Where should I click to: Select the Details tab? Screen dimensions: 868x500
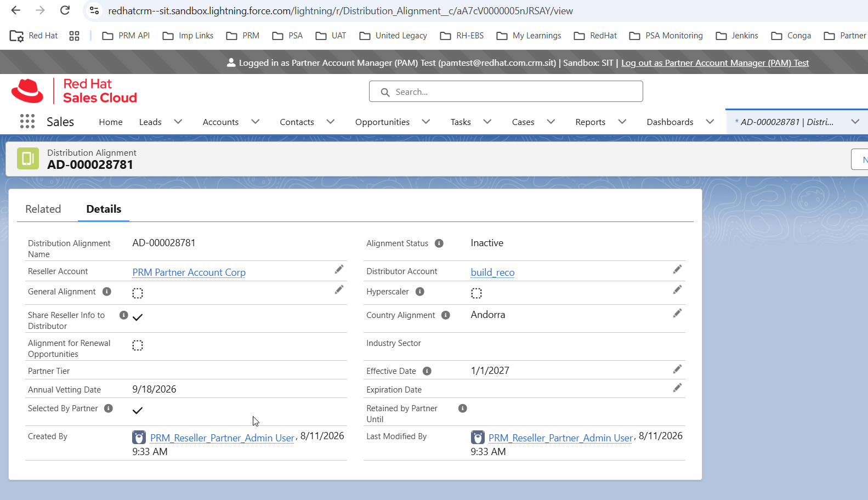[x=104, y=209]
